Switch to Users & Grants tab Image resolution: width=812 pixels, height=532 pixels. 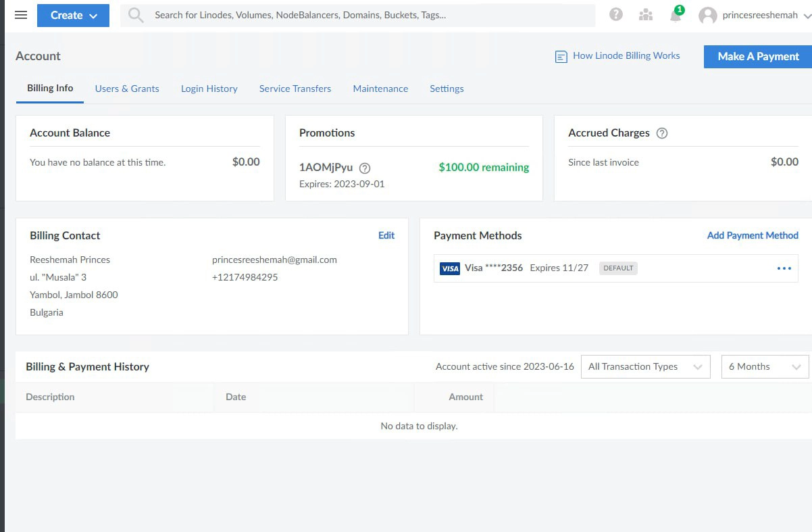[x=127, y=89]
